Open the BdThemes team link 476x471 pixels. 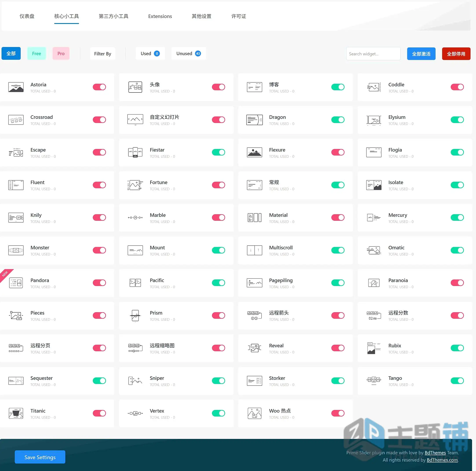click(435, 453)
